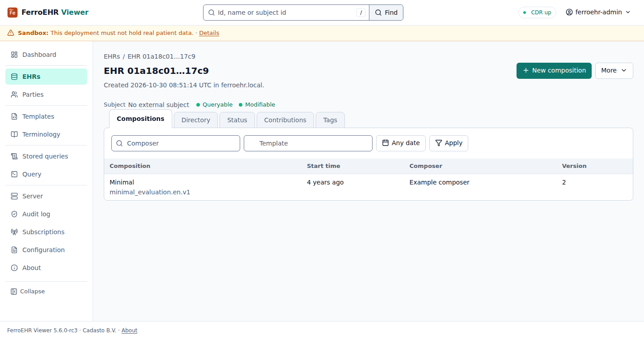Click the Subscriptions broadcast icon
Viewport: 644px width, 339px height.
[x=14, y=232]
